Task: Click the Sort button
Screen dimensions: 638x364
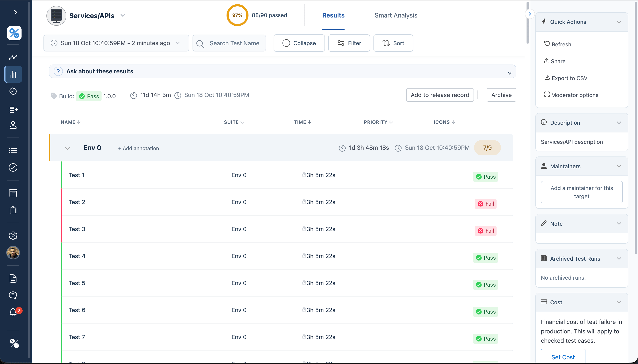Action: (393, 43)
